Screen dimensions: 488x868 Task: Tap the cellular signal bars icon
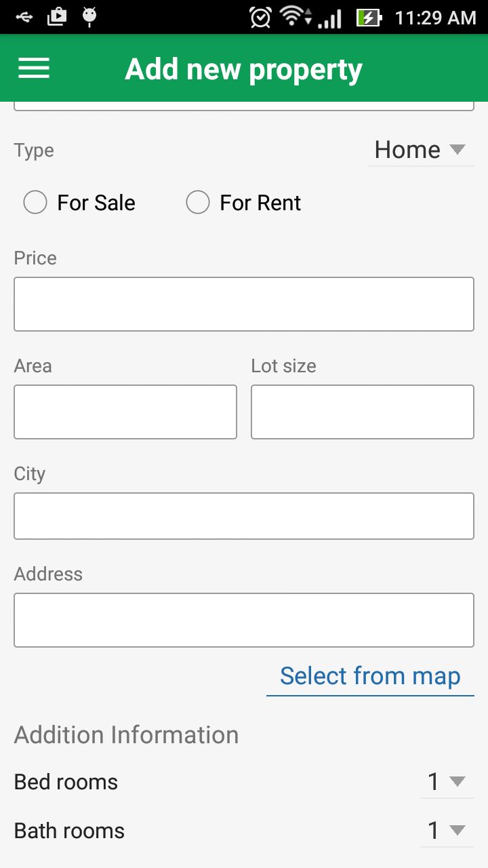(330, 18)
